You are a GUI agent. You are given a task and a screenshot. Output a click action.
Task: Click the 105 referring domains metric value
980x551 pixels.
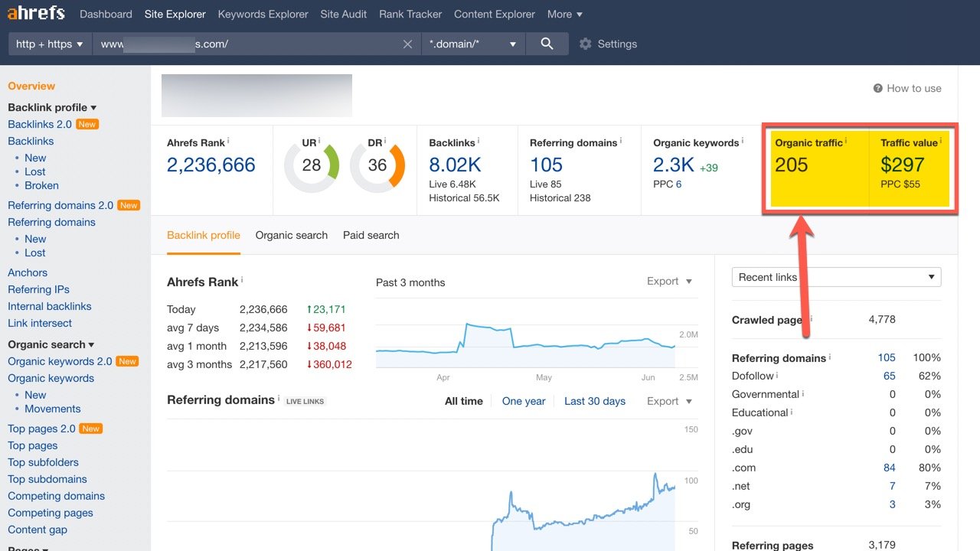pyautogui.click(x=547, y=165)
